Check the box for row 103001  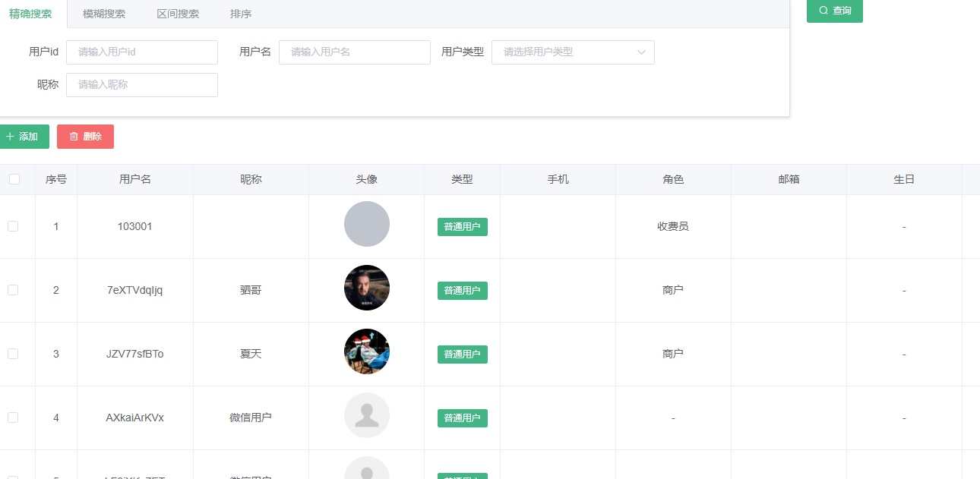[x=13, y=226]
